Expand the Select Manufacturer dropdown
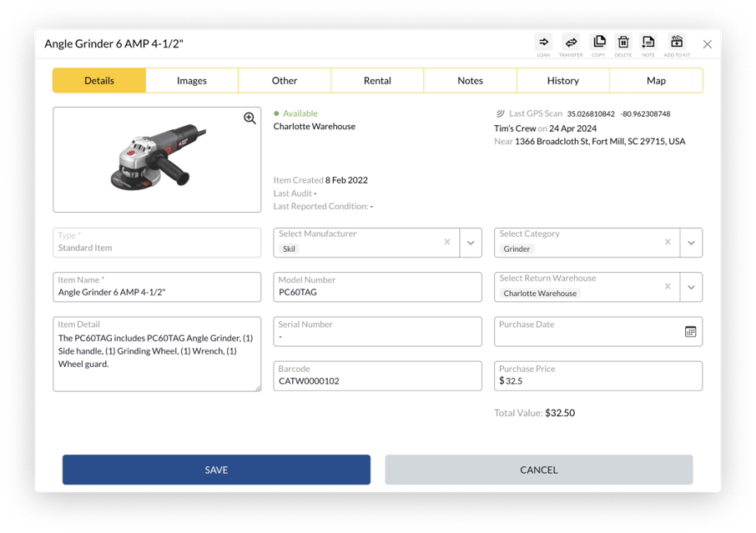The image size is (756, 533). point(471,243)
